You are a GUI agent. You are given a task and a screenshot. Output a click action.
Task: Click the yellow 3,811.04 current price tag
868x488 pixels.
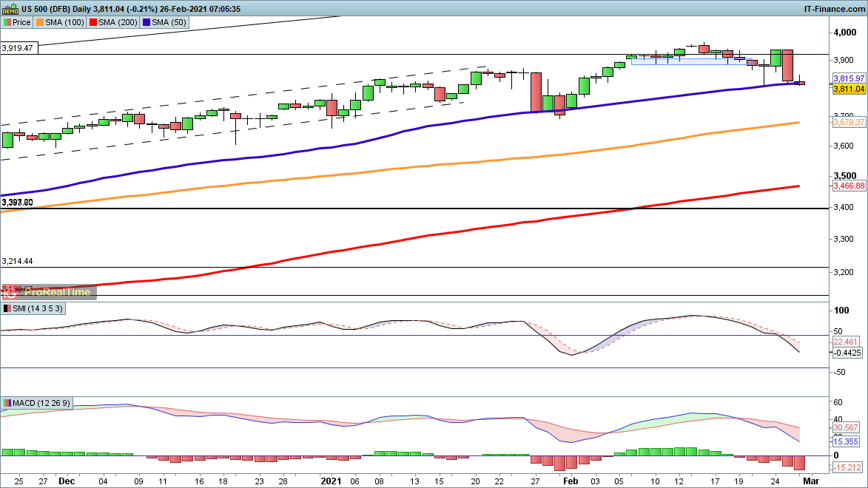(x=849, y=89)
